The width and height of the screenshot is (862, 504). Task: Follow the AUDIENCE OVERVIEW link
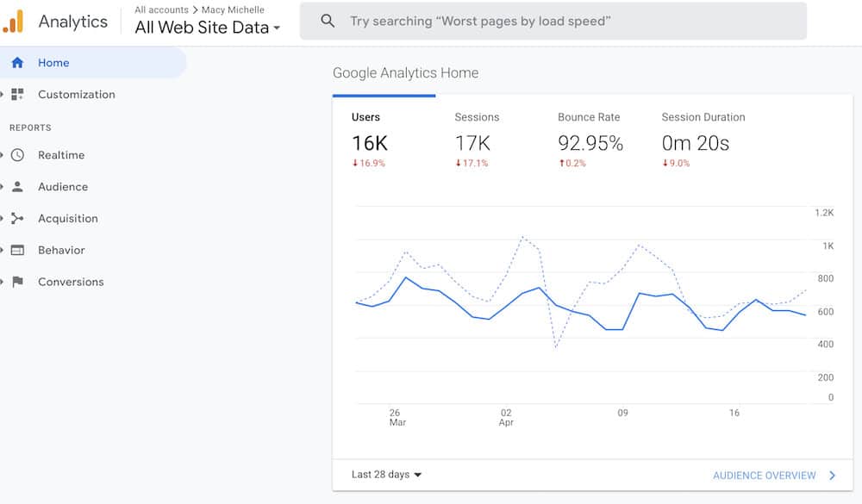764,476
